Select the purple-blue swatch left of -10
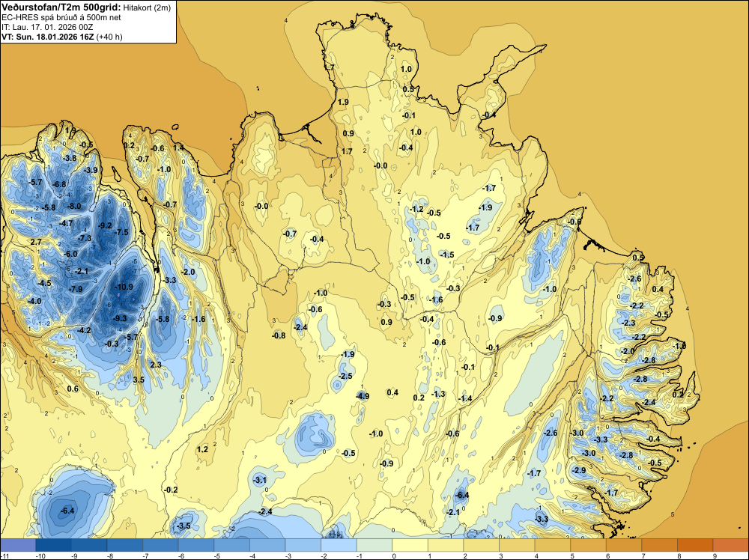749x560 pixels. [x=18, y=545]
